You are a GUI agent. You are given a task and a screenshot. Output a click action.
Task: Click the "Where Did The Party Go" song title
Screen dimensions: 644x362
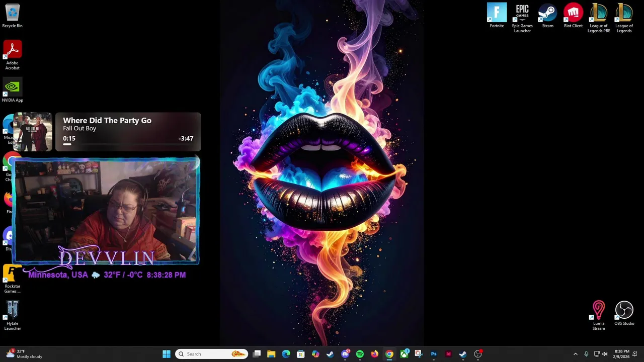[107, 121]
